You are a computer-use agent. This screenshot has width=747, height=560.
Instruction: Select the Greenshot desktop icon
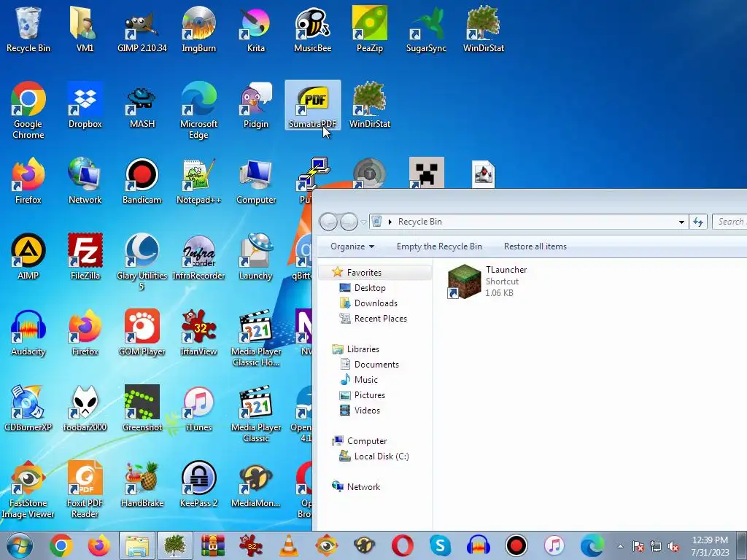[x=142, y=408]
